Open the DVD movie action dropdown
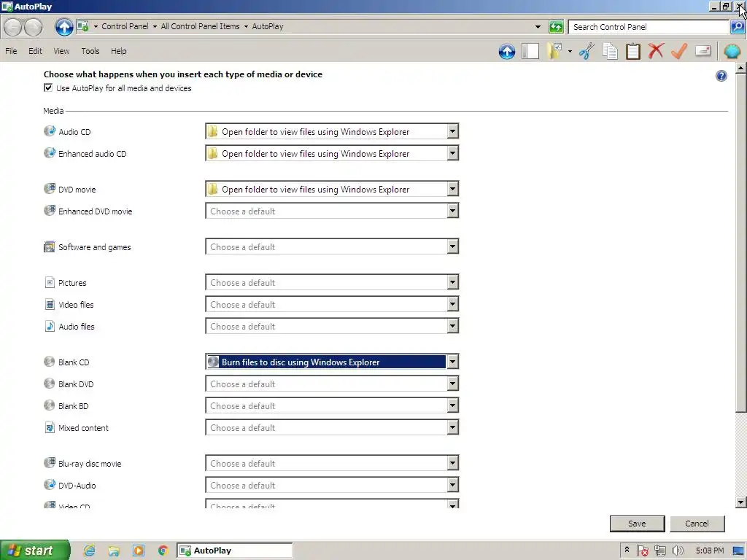Screen dimensions: 747x560 pyautogui.click(x=332, y=189)
